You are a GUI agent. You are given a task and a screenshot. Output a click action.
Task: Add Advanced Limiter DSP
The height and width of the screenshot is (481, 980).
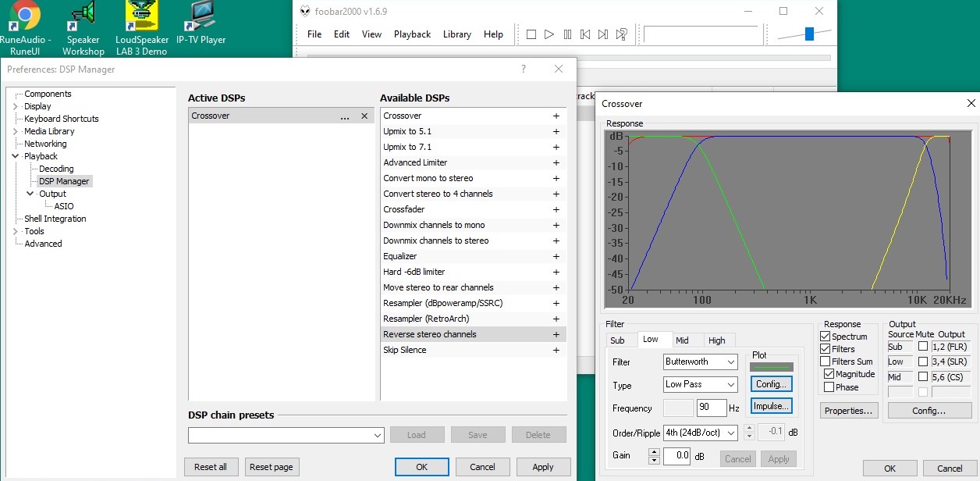[556, 162]
